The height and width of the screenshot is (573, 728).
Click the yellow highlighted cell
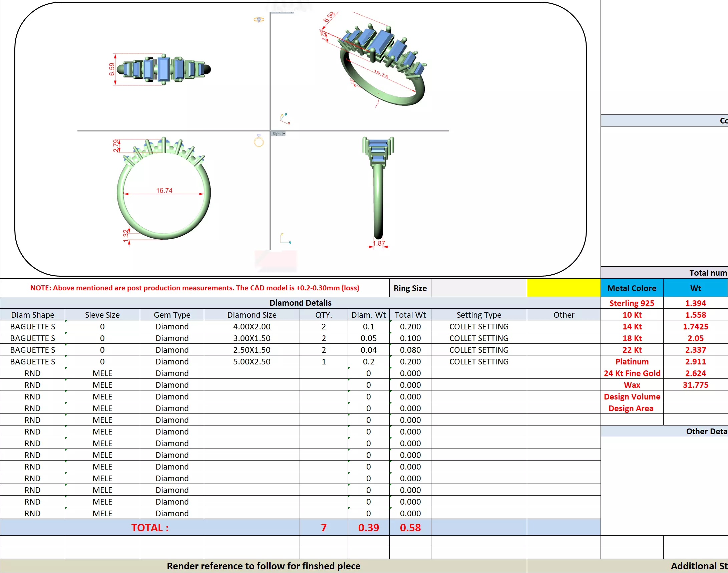point(564,288)
